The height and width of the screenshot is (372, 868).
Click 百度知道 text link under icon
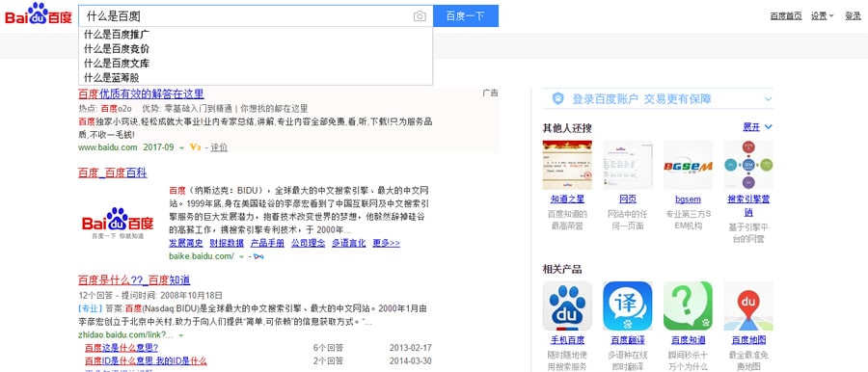[x=688, y=340]
